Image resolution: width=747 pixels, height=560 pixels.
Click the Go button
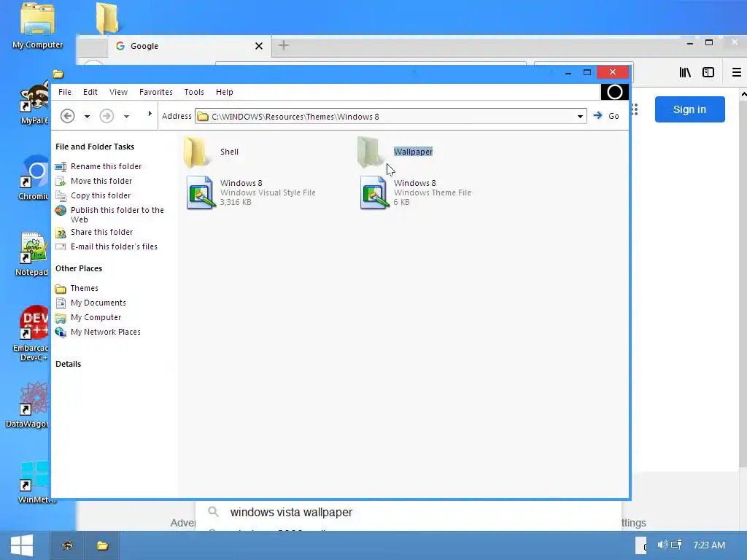coord(606,116)
